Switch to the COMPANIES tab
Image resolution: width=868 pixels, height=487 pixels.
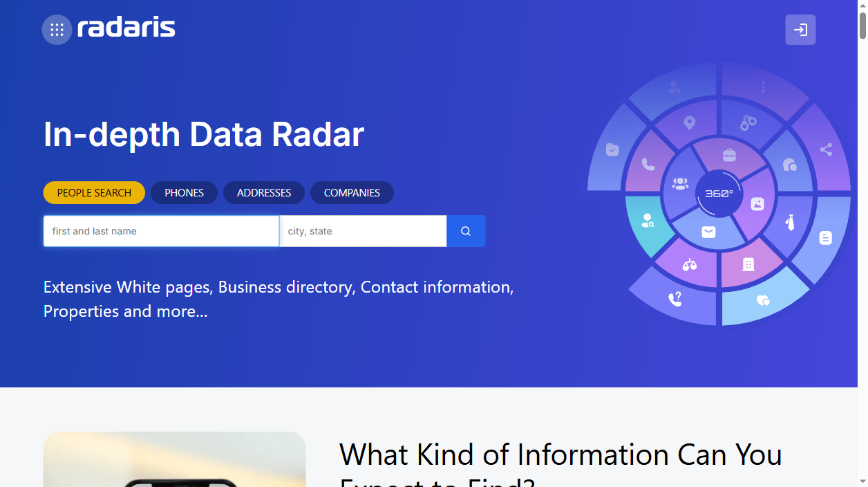pyautogui.click(x=352, y=193)
